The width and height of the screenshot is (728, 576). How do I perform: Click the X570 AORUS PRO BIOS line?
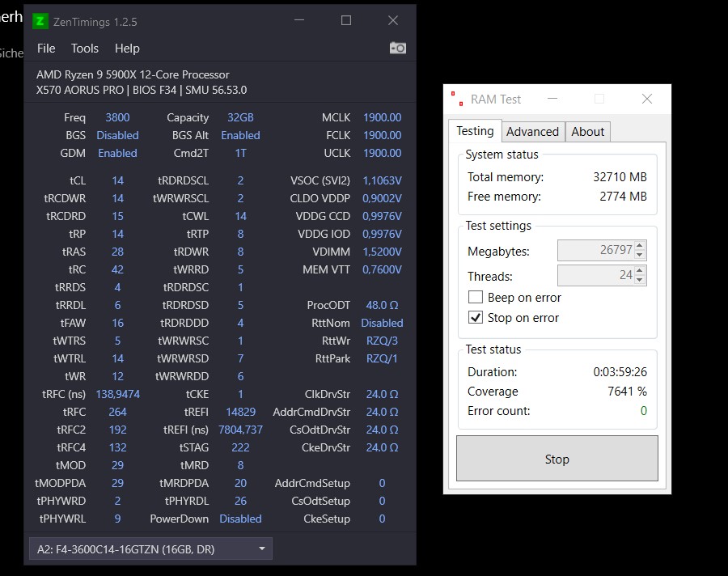(x=142, y=90)
